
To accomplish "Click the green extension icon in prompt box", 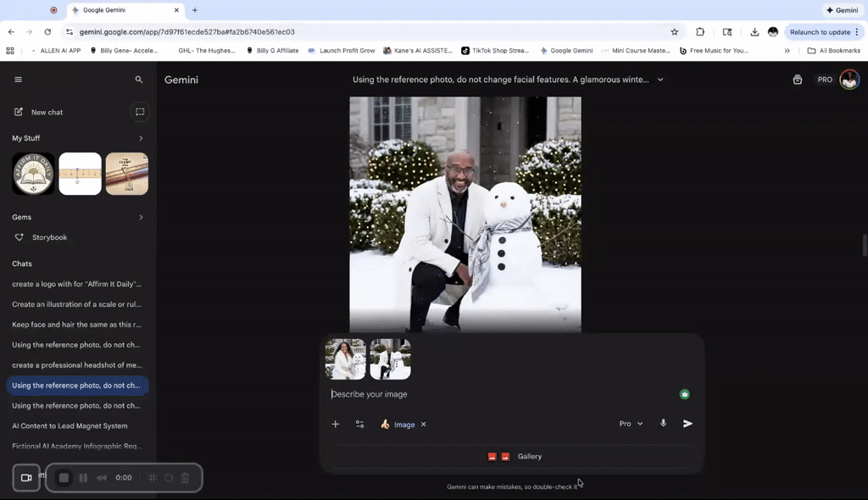I will coord(685,394).
